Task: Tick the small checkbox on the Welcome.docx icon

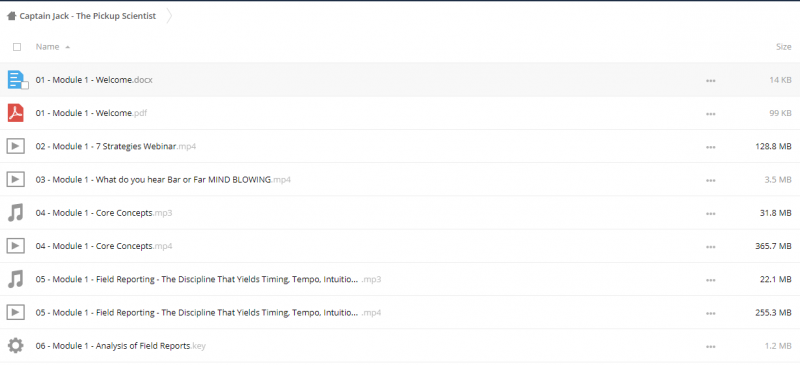Action: tap(25, 85)
